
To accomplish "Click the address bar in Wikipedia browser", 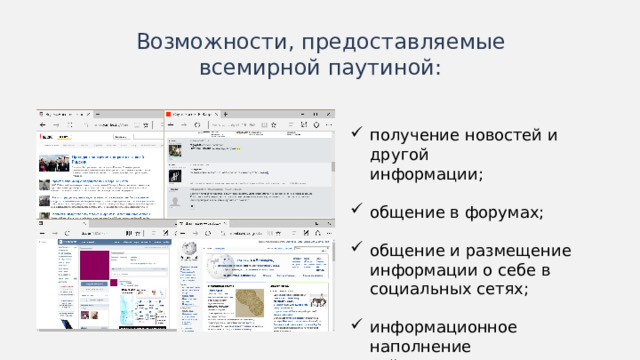I will pyautogui.click(x=246, y=233).
